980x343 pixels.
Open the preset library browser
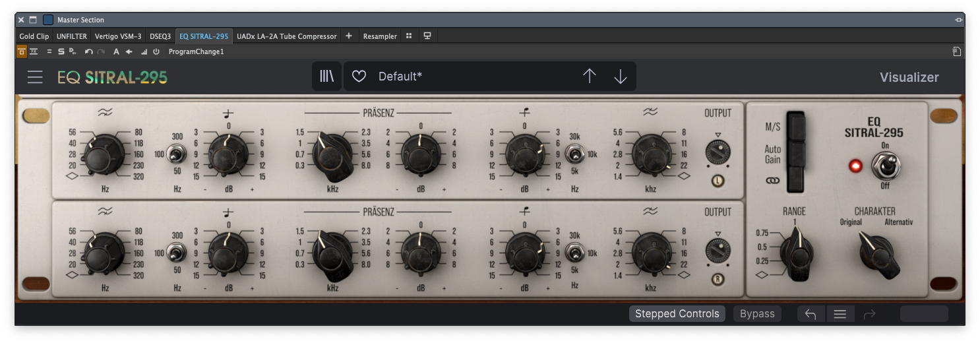(x=327, y=77)
